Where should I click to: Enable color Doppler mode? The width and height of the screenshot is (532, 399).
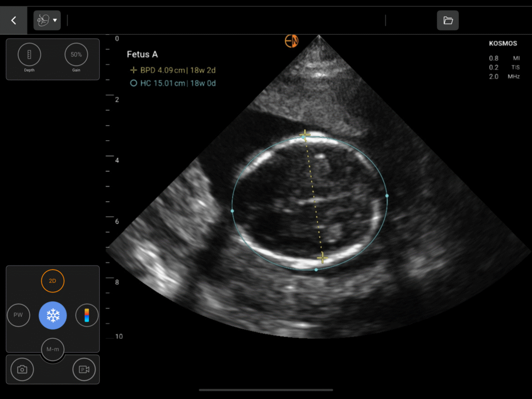click(x=87, y=315)
